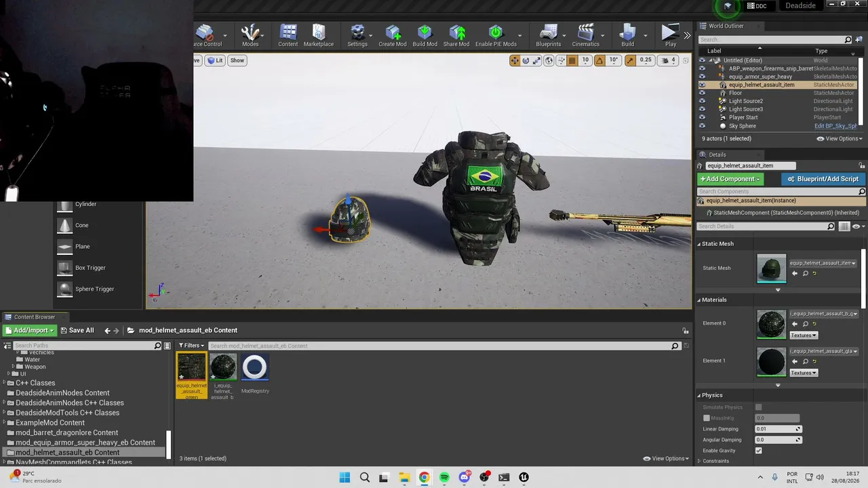Image resolution: width=868 pixels, height=488 pixels.
Task: Open Element 0 Textures dropdown
Action: point(804,335)
